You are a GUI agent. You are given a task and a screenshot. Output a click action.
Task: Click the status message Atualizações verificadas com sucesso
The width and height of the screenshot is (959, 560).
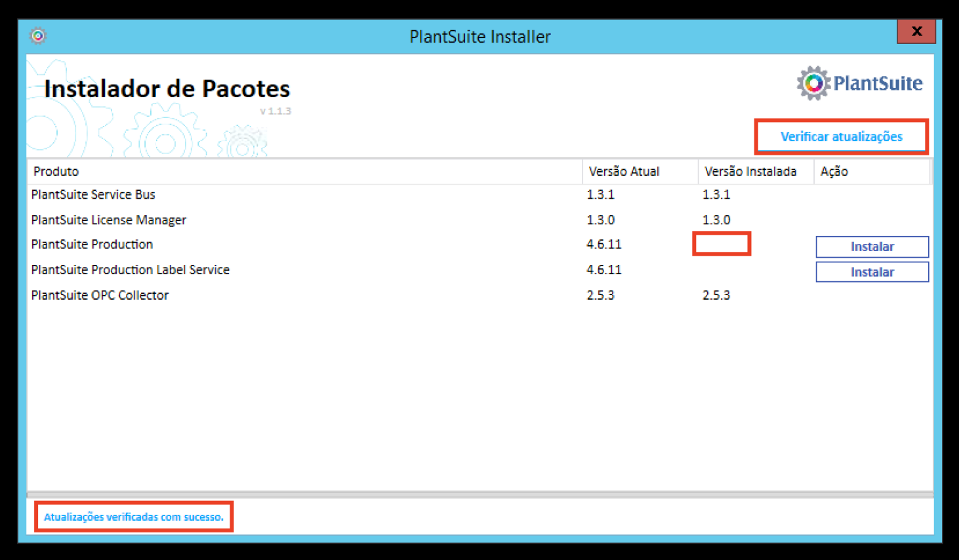pos(133,517)
